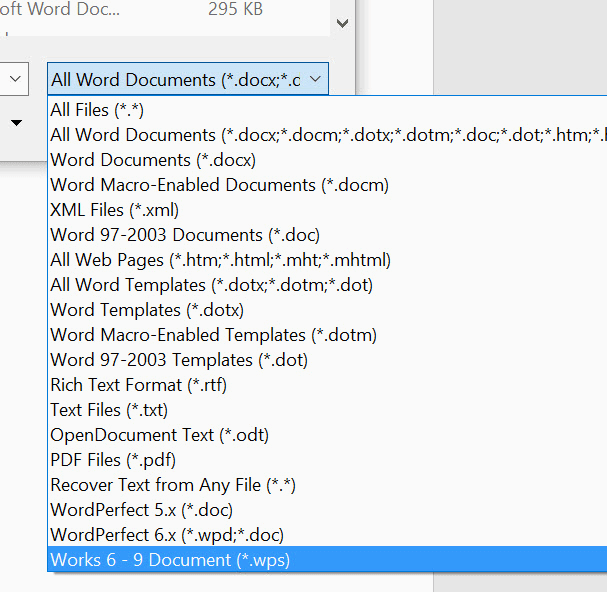Screen dimensions: 607x592
Task: Click the 295 KB file size cell
Action: pyautogui.click(x=235, y=9)
